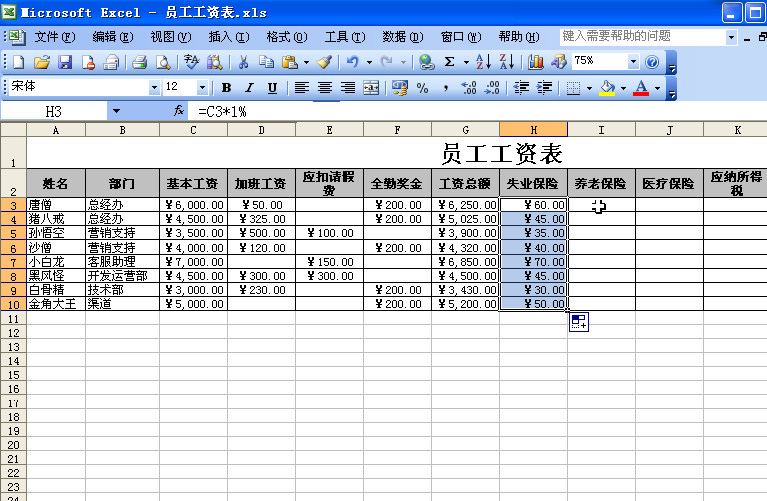767x501 pixels.
Task: Open the undo history arrow
Action: click(369, 63)
